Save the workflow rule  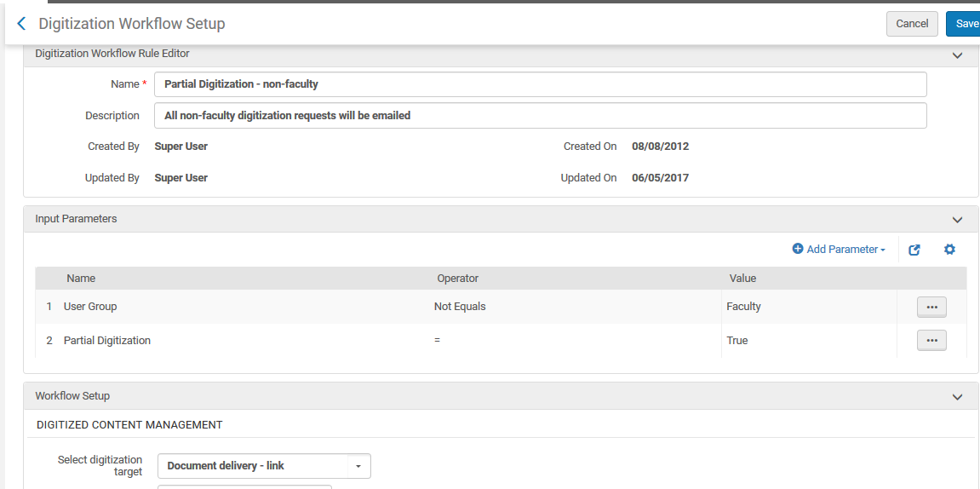click(x=965, y=24)
